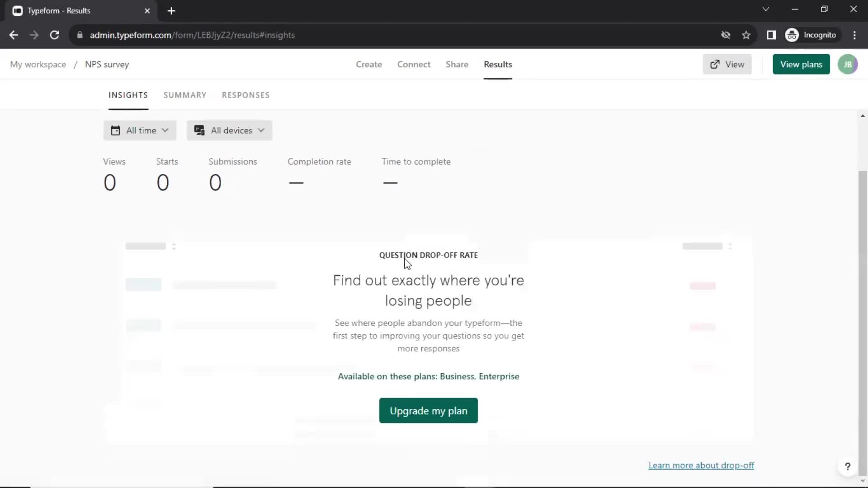This screenshot has width=868, height=488.
Task: Bookmark this page with the star icon
Action: click(x=746, y=35)
